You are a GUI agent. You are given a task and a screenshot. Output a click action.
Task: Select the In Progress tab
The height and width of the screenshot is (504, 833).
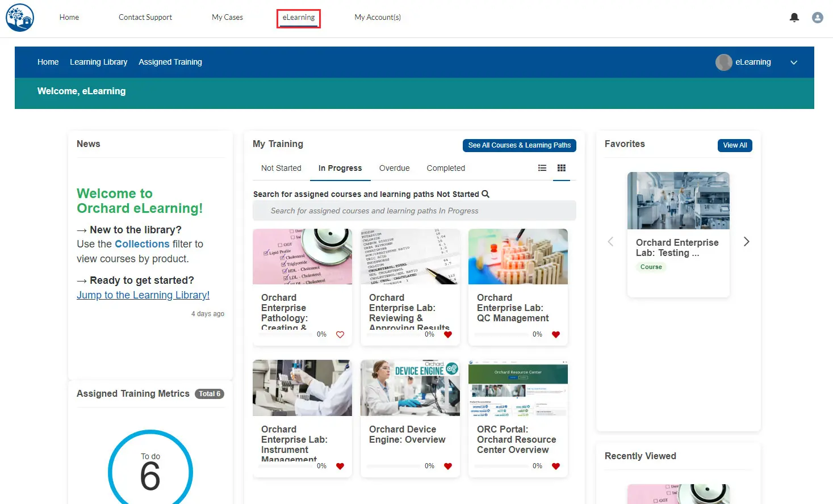point(340,169)
